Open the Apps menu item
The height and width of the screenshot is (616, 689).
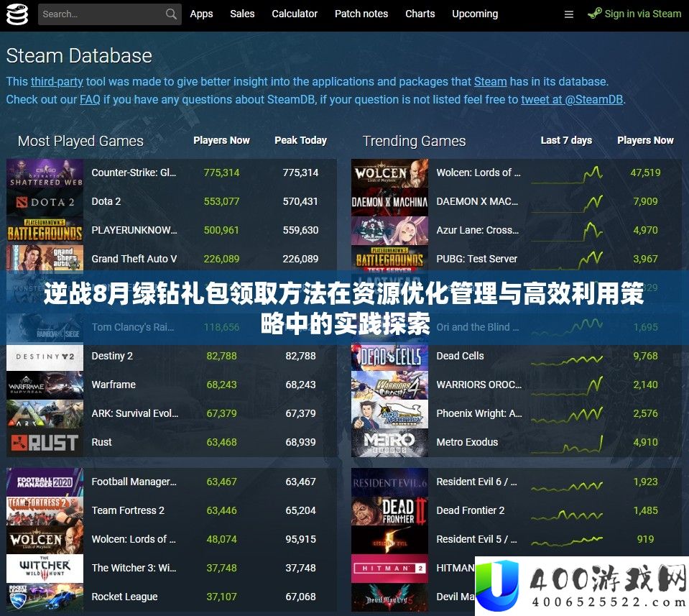(201, 14)
